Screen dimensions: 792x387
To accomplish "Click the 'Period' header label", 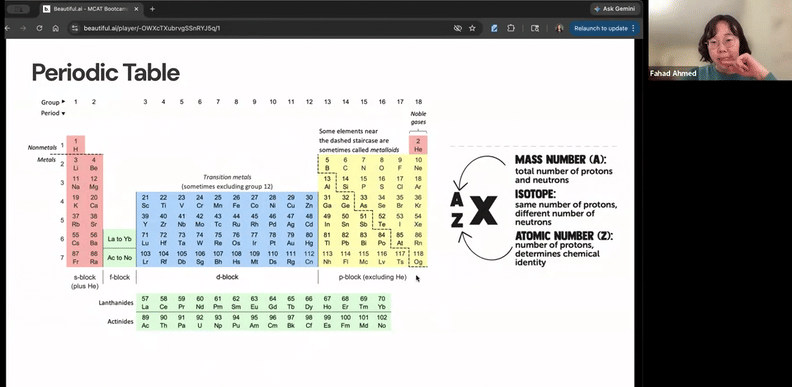I will click(50, 113).
